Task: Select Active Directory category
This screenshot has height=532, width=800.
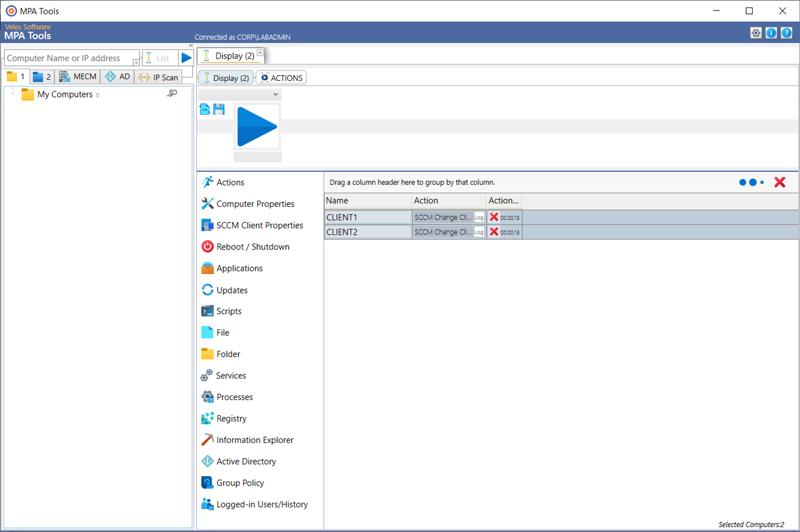Action: point(238,461)
